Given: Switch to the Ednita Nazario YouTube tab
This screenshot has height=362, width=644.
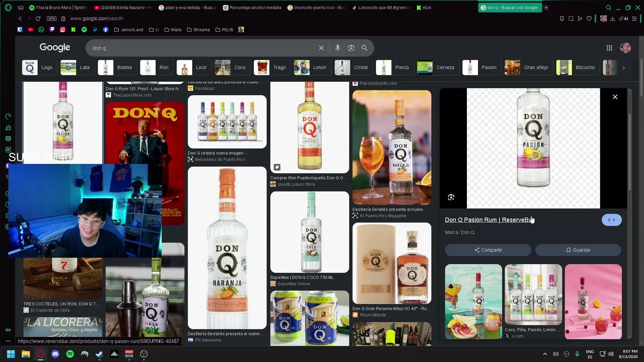Looking at the screenshot, I should tap(123, 8).
